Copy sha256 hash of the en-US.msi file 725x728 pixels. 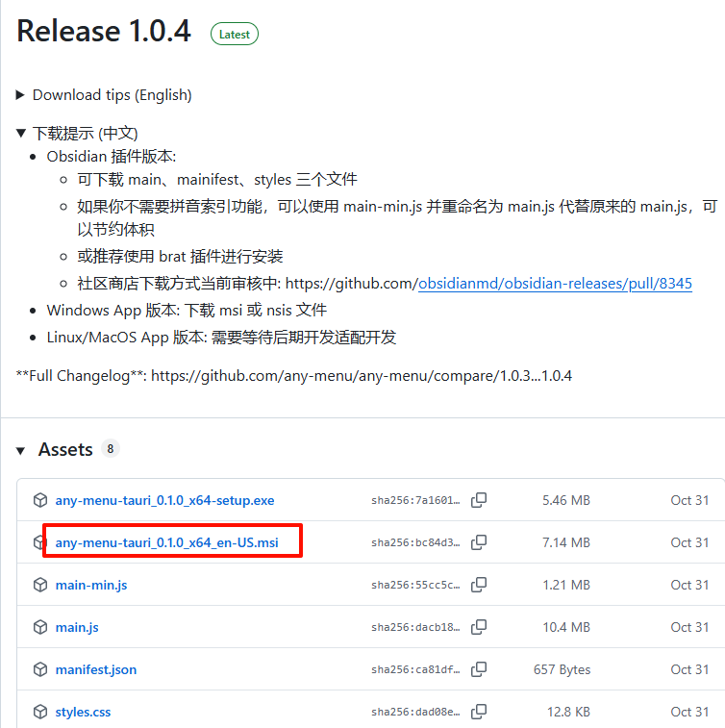479,542
